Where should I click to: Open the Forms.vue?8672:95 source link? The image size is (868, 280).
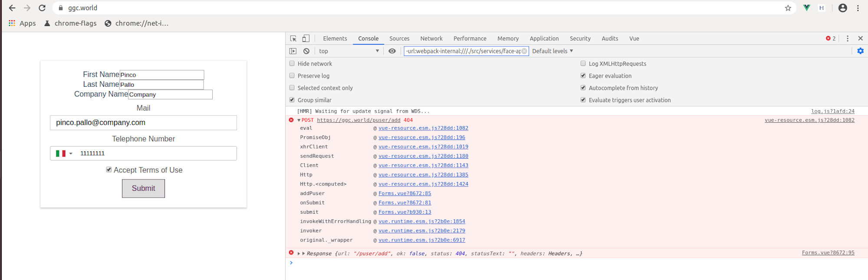(x=828, y=253)
